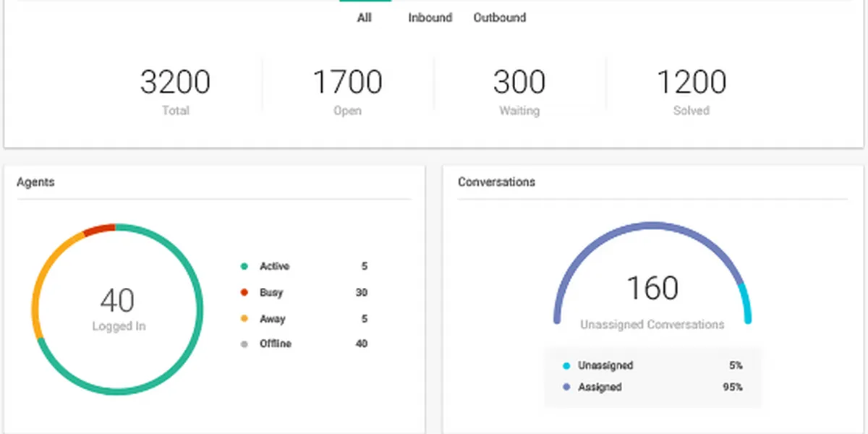Click the Offline agent count 40
The width and height of the screenshot is (868, 434).
pos(362,344)
